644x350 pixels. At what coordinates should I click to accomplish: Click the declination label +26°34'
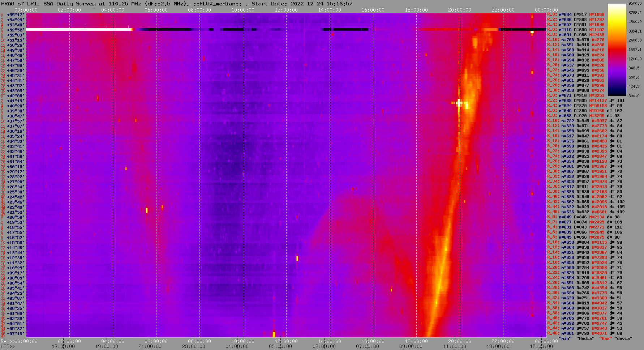click(16, 187)
